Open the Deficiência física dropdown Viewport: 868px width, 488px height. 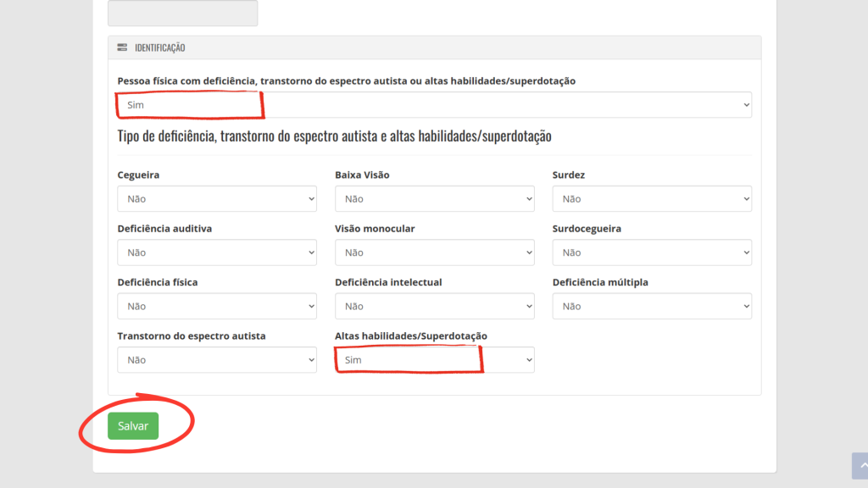point(217,306)
